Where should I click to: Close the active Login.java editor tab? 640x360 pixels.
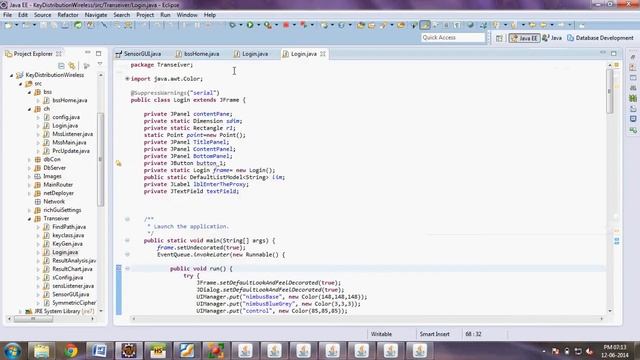click(x=323, y=54)
